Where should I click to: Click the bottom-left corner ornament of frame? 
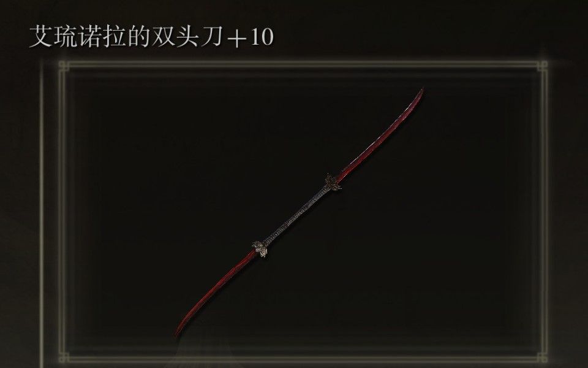point(64,358)
